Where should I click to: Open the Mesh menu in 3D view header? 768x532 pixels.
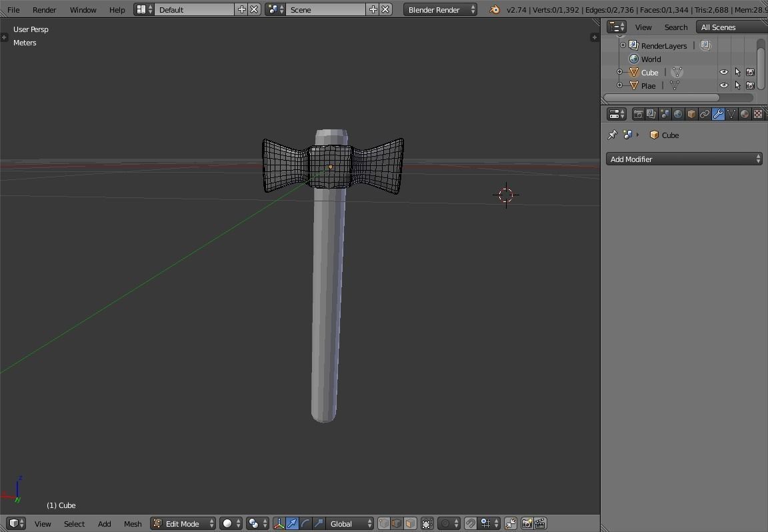click(x=133, y=524)
